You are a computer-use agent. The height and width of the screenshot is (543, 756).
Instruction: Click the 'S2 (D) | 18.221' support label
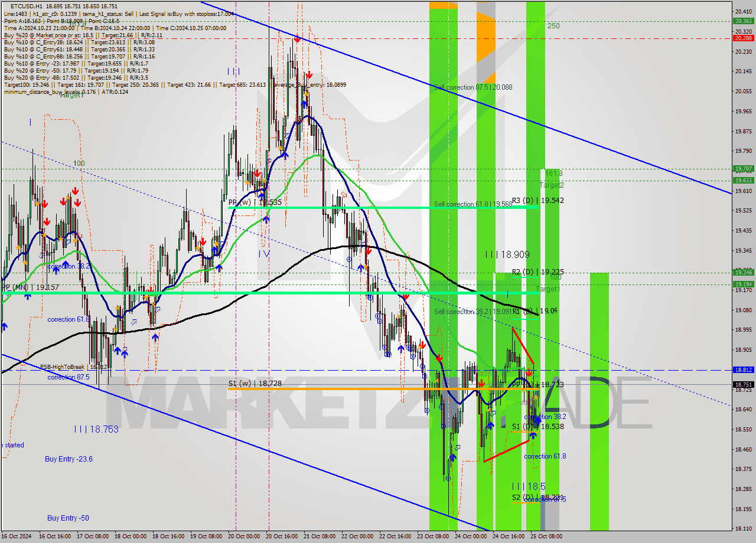coord(537,497)
